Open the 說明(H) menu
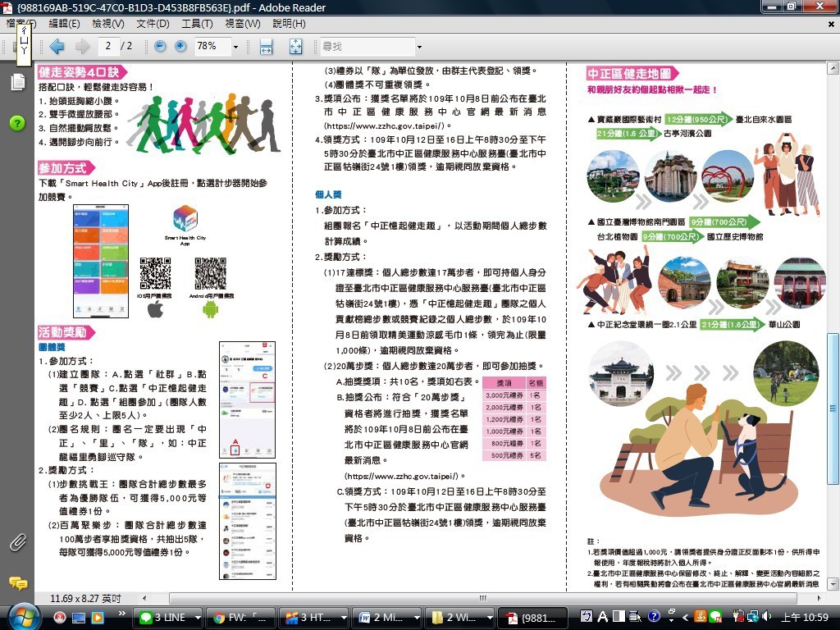Image resolution: width=840 pixels, height=630 pixels. (290, 24)
